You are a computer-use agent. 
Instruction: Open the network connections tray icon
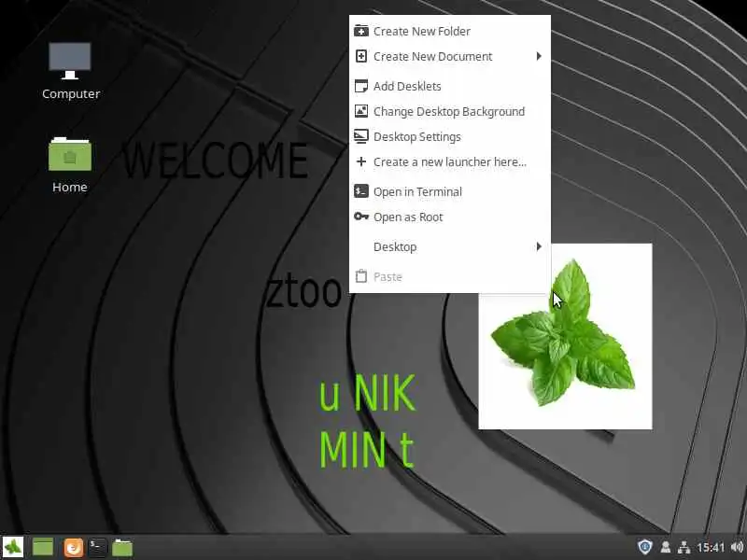click(684, 547)
